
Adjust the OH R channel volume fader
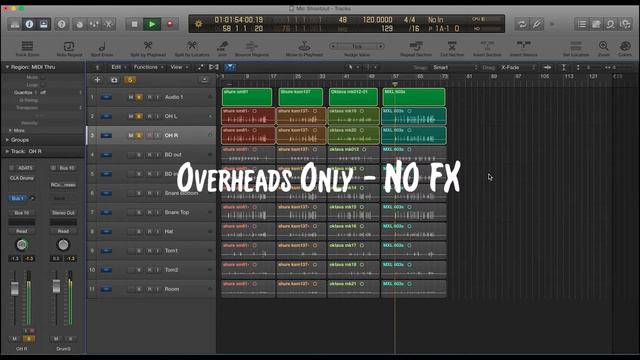(15, 289)
